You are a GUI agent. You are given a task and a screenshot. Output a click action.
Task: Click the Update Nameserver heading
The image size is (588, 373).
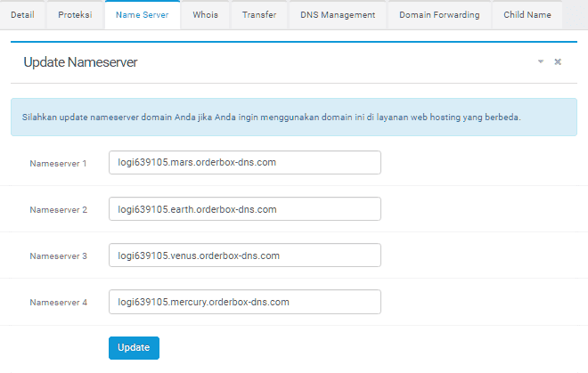click(x=80, y=62)
